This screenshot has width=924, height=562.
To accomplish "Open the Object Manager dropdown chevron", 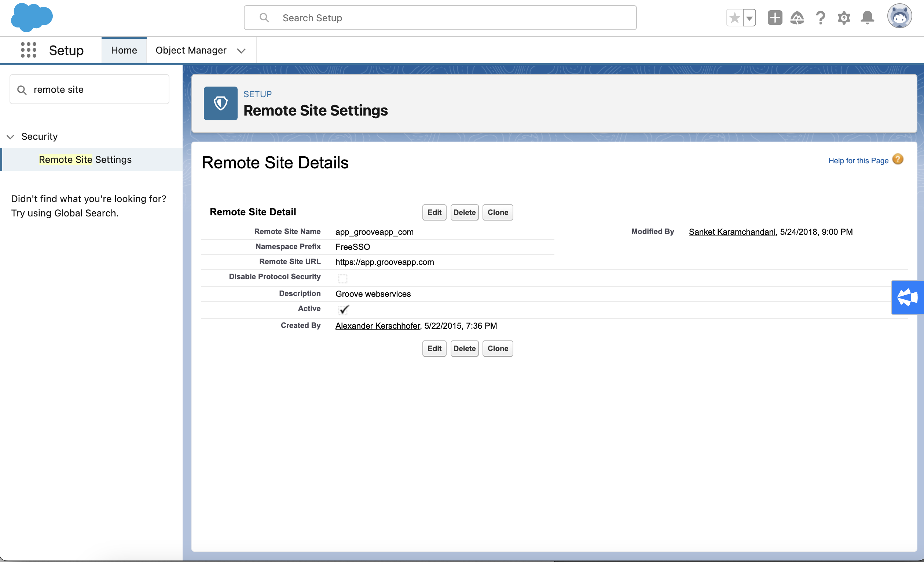I will point(242,51).
